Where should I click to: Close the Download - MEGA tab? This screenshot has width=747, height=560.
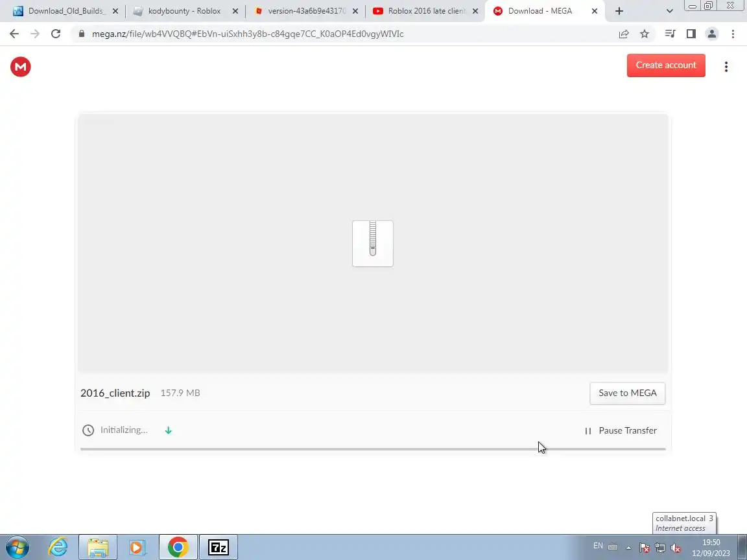(595, 11)
